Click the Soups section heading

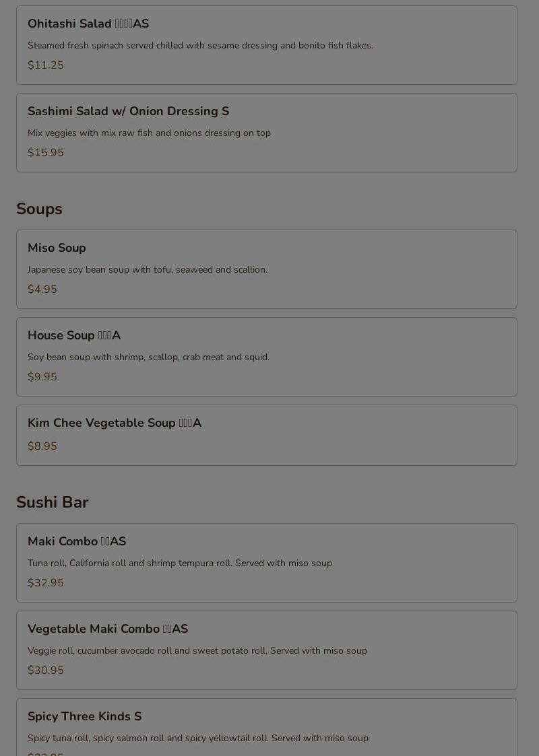pos(39,209)
